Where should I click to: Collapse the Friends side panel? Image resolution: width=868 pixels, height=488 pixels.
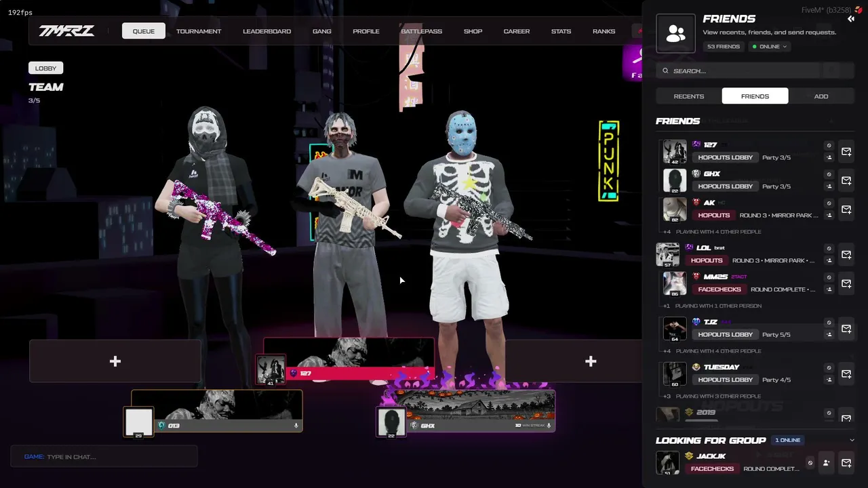pos(851,19)
